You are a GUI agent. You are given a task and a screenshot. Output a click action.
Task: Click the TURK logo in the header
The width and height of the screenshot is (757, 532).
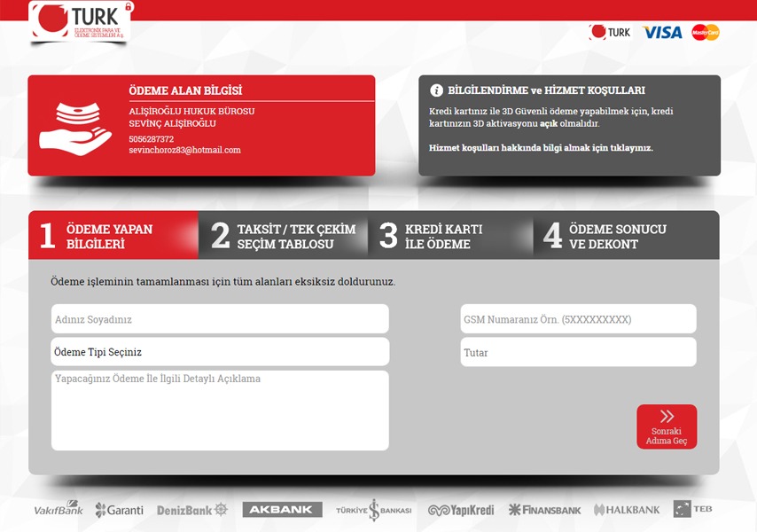pos(80,22)
